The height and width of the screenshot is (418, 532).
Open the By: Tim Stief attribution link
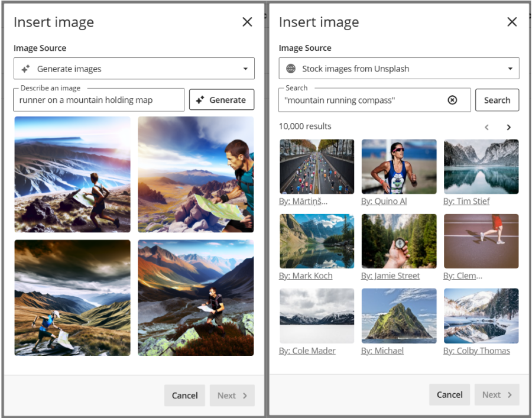pyautogui.click(x=466, y=202)
